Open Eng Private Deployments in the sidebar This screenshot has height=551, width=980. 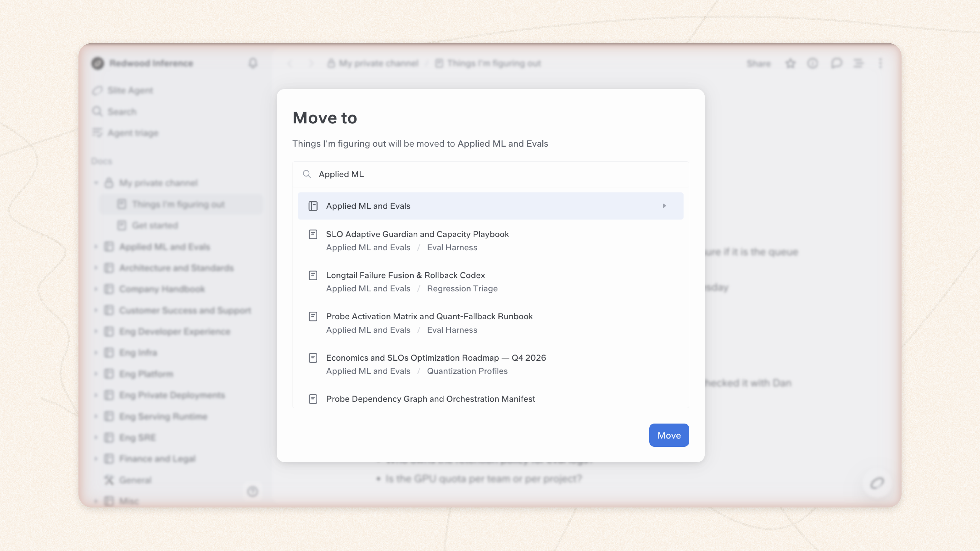pos(172,395)
